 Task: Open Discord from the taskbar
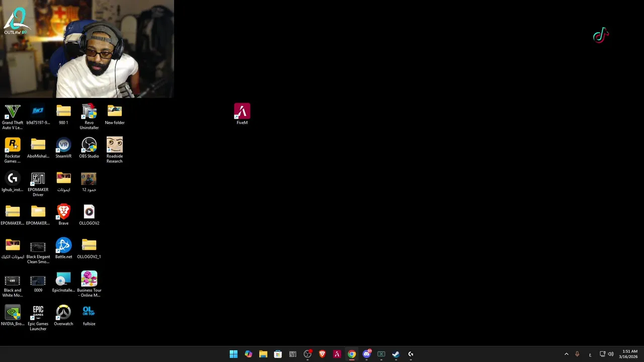366,354
